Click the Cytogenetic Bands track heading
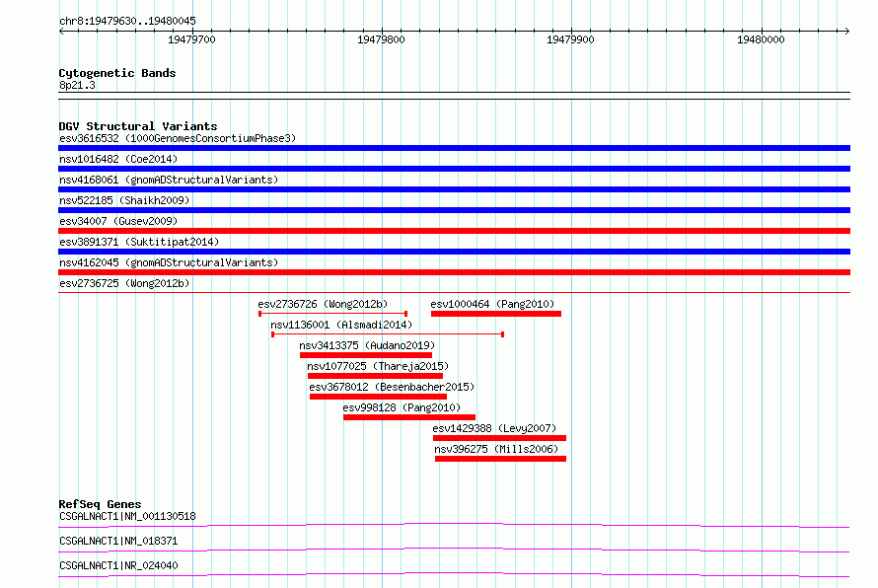878x588 pixels. 117,73
